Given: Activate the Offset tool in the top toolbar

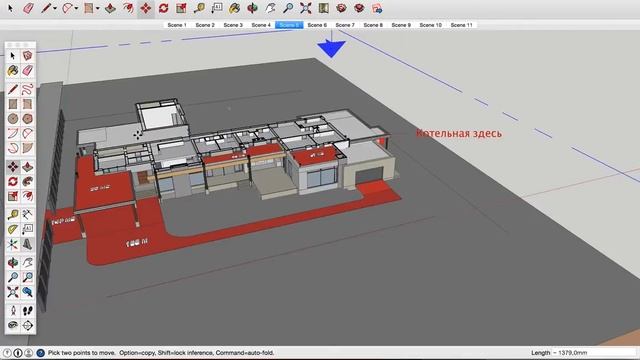Looking at the screenshot, I should click(128, 8).
